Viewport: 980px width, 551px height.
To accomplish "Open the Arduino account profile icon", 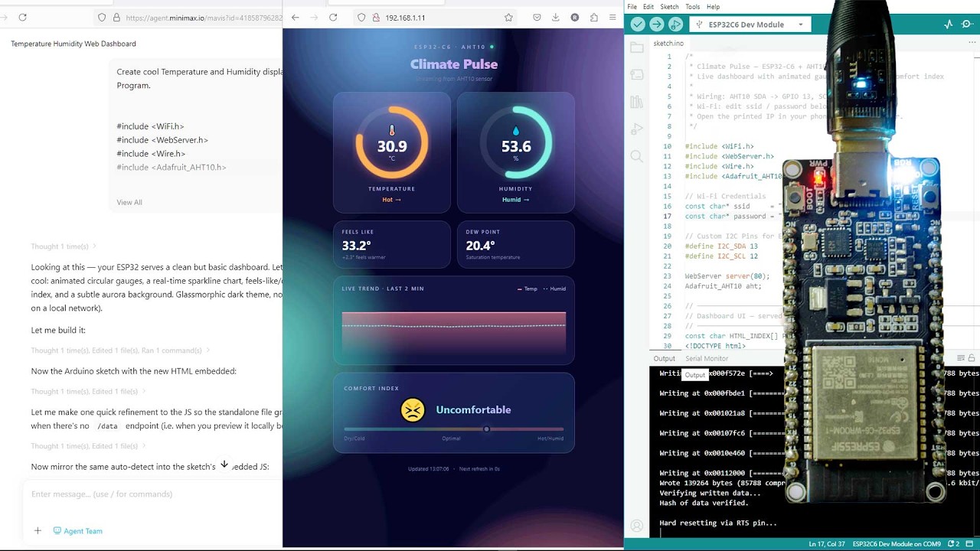I will pyautogui.click(x=636, y=526).
